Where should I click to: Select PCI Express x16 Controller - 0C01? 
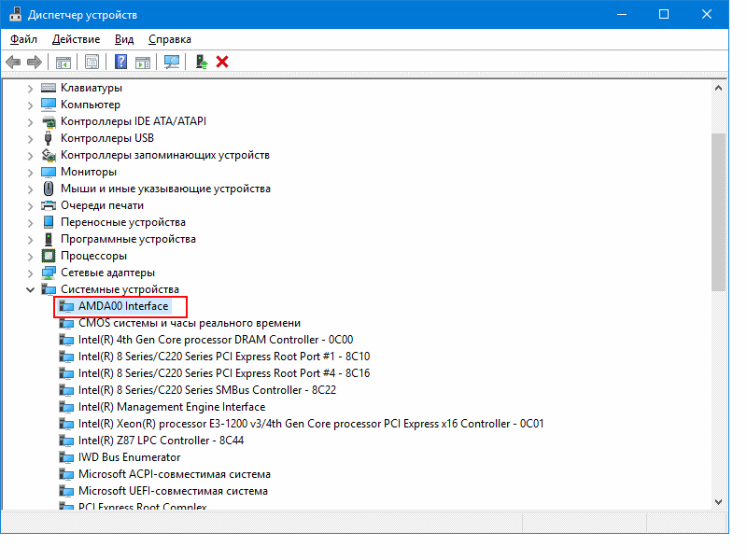coord(311,424)
